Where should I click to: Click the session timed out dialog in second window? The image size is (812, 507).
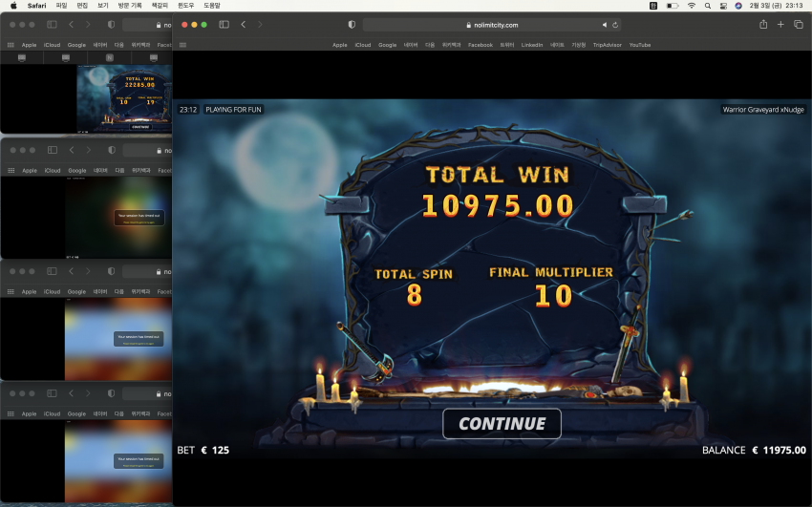(139, 218)
